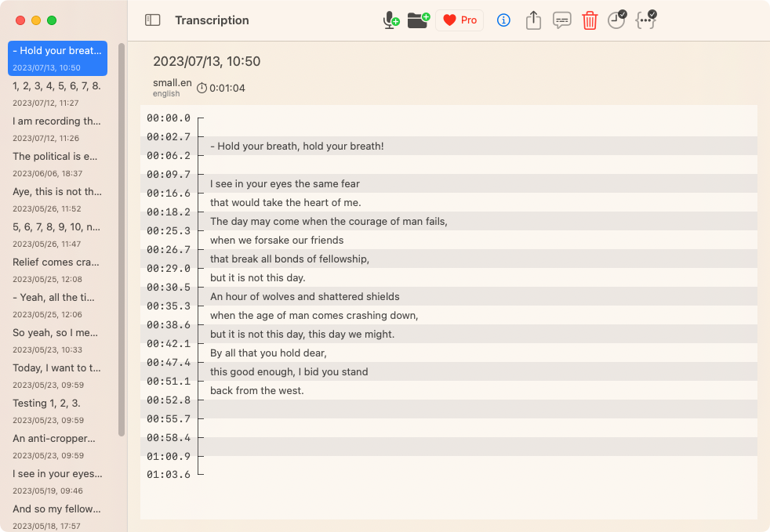This screenshot has height=532, width=770.
Task: Click the Transcription window title
Action: coord(212,20)
